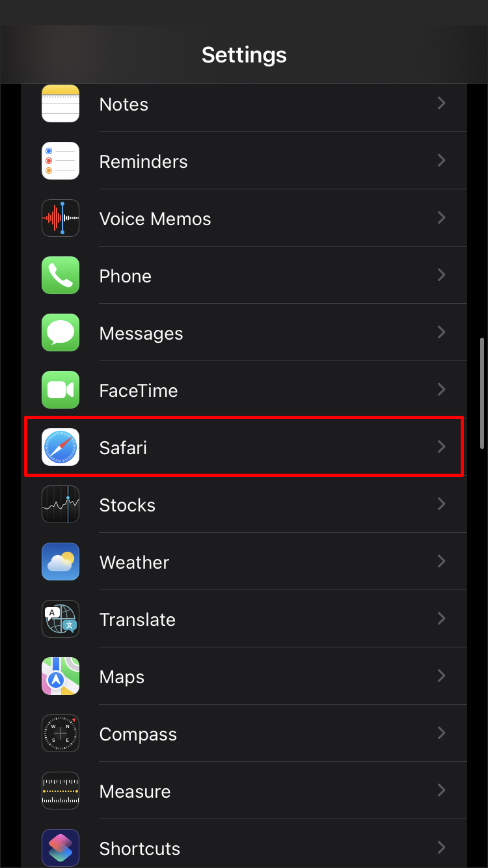The image size is (488, 868).
Task: Open Weather settings label
Action: point(134,562)
